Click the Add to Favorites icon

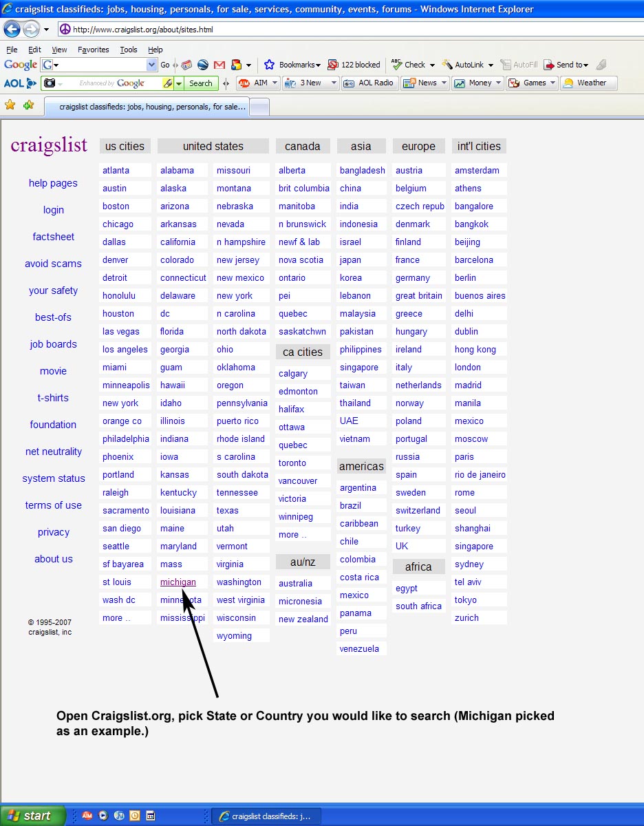(x=28, y=105)
